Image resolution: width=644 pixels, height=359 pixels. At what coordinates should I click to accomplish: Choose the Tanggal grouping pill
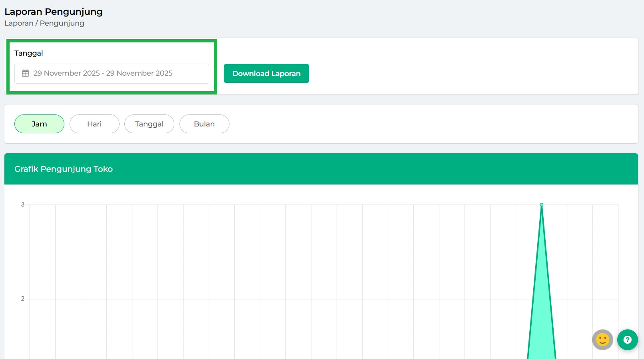click(149, 124)
